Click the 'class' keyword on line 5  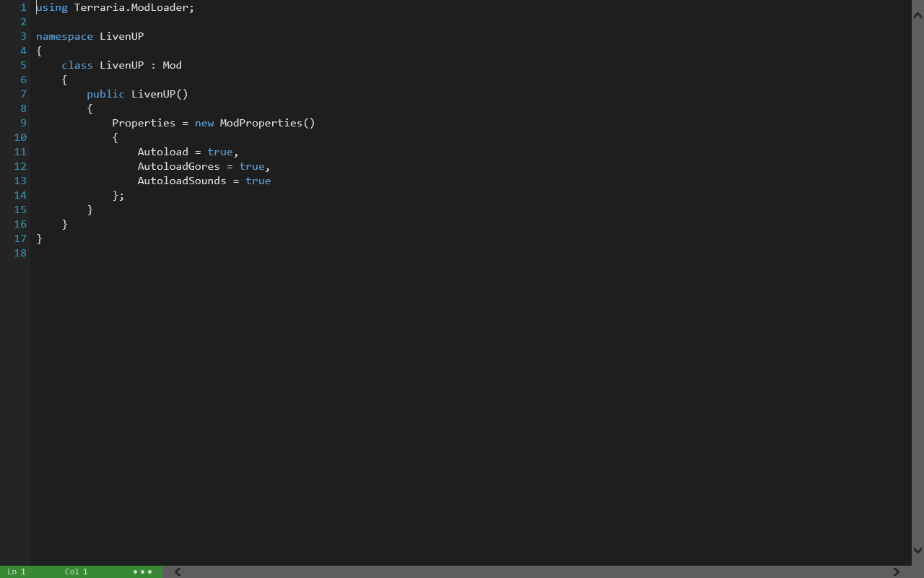[x=77, y=65]
